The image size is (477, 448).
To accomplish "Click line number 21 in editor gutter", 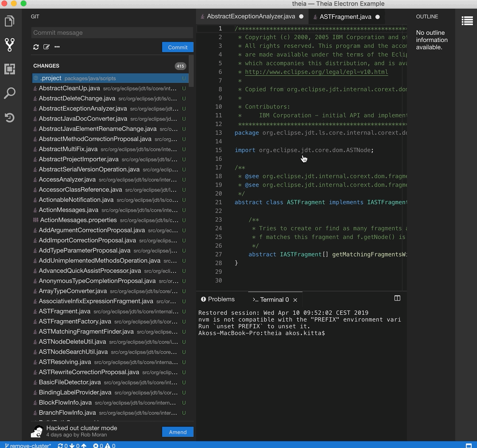I will click(218, 202).
